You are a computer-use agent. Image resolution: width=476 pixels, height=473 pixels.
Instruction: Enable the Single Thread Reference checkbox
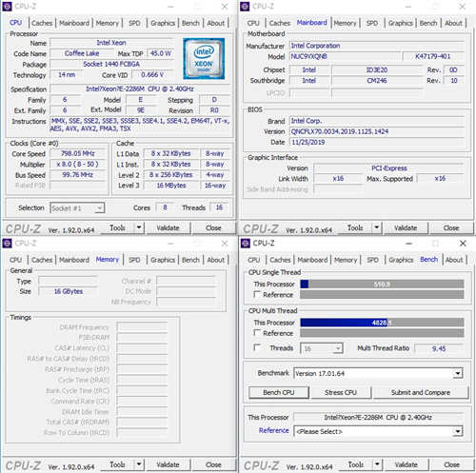257,294
